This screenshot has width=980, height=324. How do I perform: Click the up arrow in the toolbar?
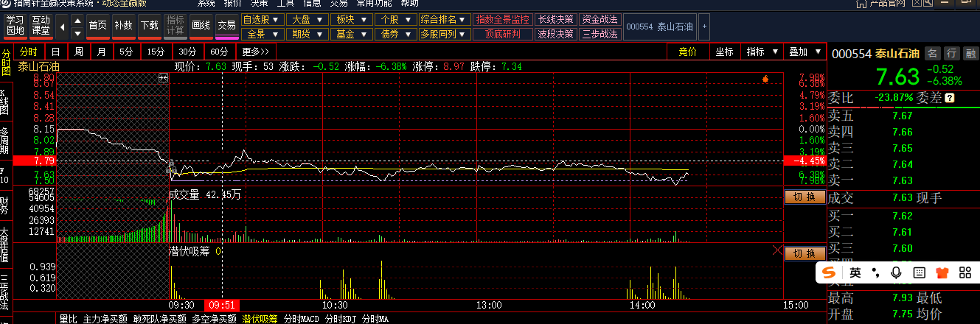tap(77, 20)
